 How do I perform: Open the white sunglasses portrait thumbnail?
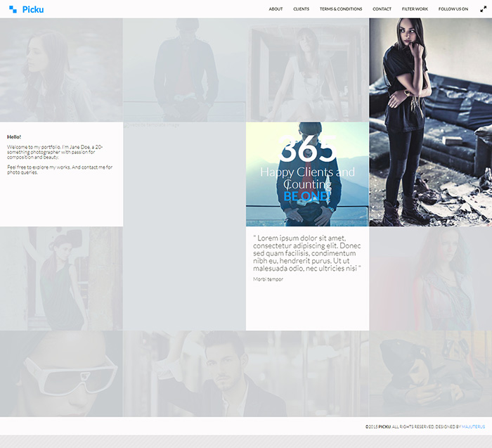click(x=61, y=373)
